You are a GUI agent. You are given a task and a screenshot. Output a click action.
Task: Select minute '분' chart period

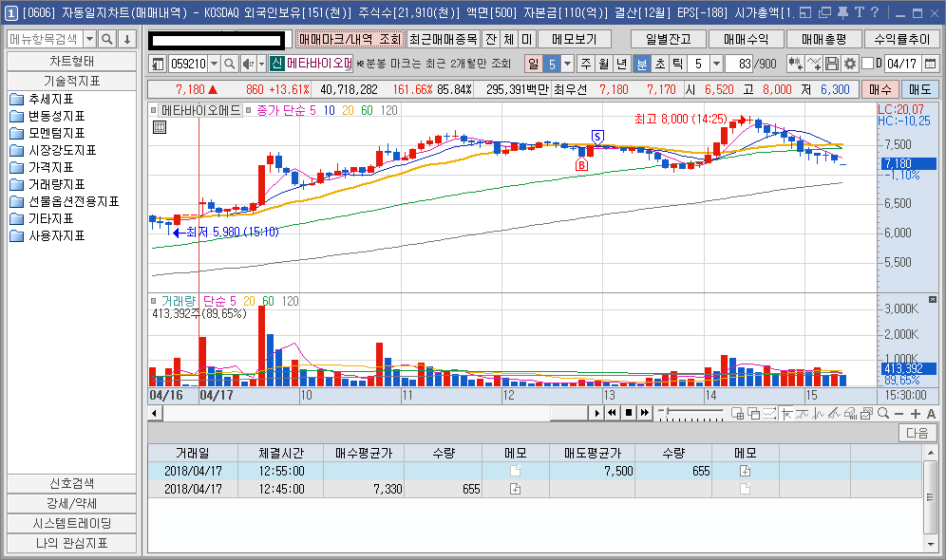[x=642, y=64]
